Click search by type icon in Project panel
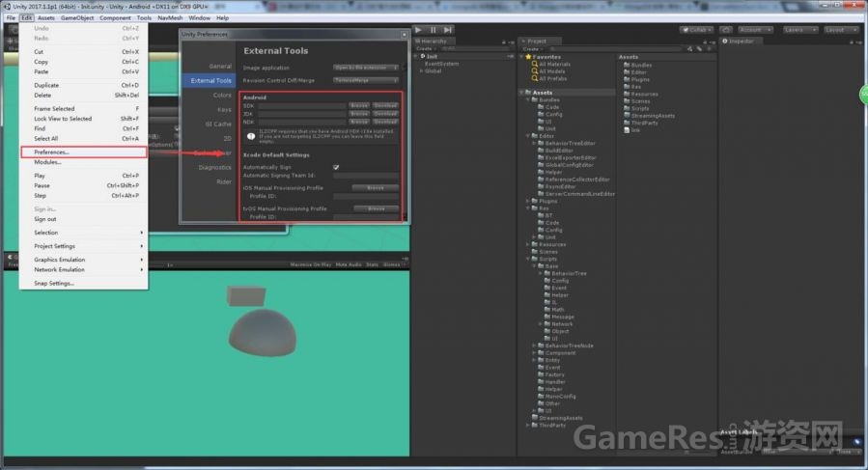The height and width of the screenshot is (470, 868). (689, 48)
